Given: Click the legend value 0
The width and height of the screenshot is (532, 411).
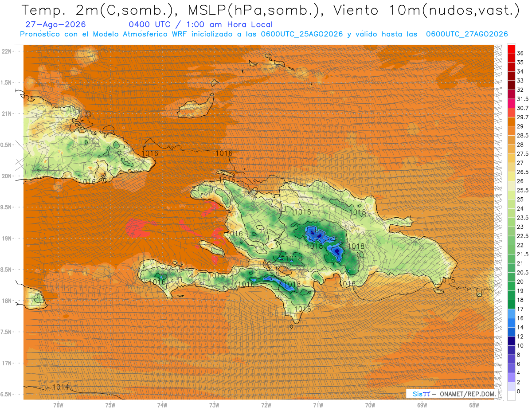Looking at the screenshot, I should 519,391.
